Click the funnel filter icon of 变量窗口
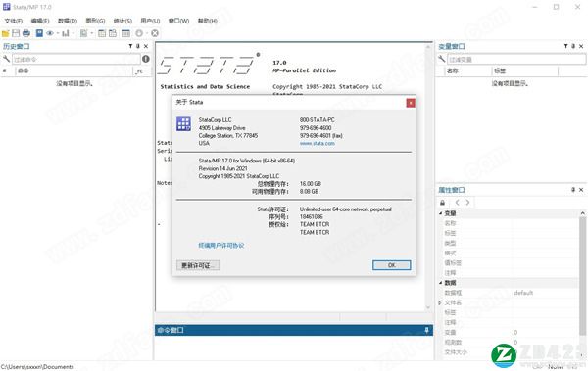This screenshot has height=371, width=588. coord(565,46)
